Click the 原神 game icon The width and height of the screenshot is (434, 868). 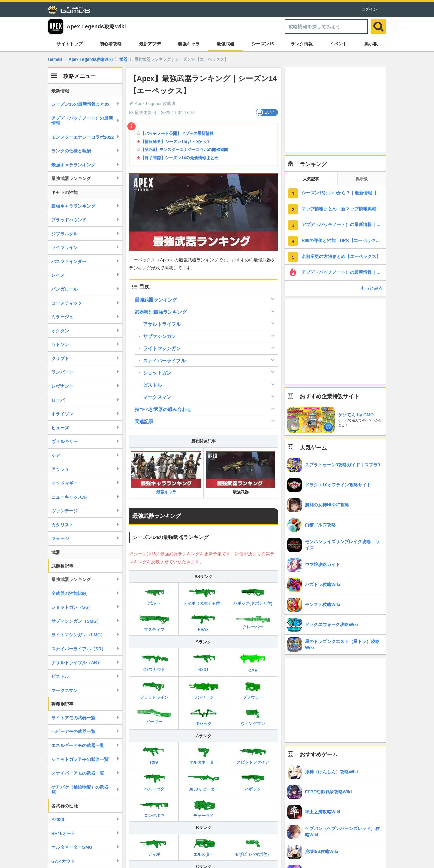(294, 772)
